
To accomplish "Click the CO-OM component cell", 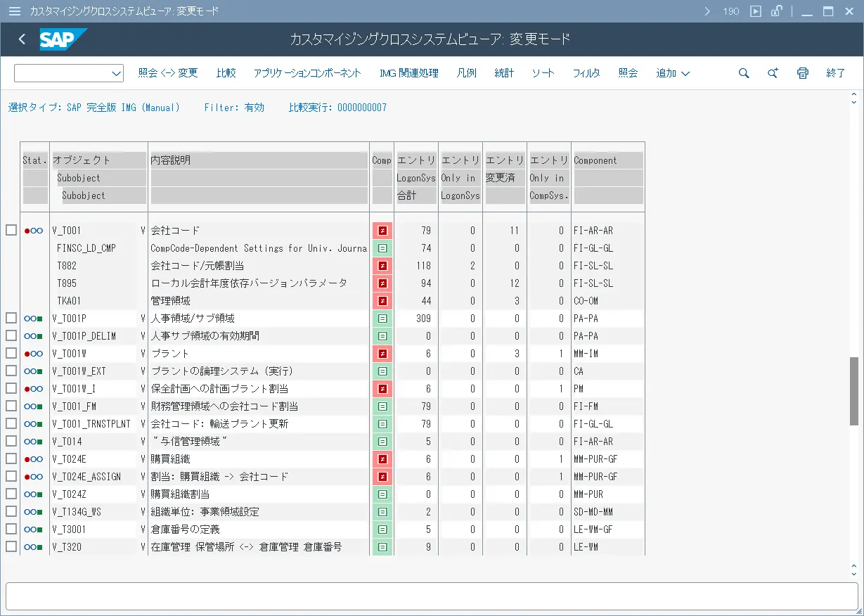I will (586, 301).
